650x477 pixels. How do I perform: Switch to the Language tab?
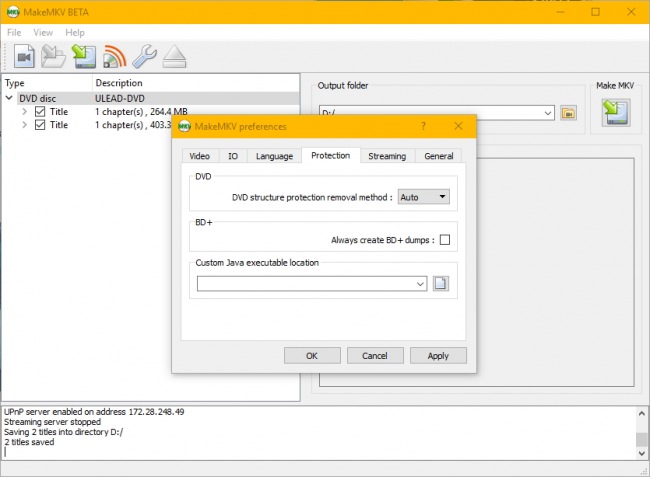pyautogui.click(x=274, y=156)
